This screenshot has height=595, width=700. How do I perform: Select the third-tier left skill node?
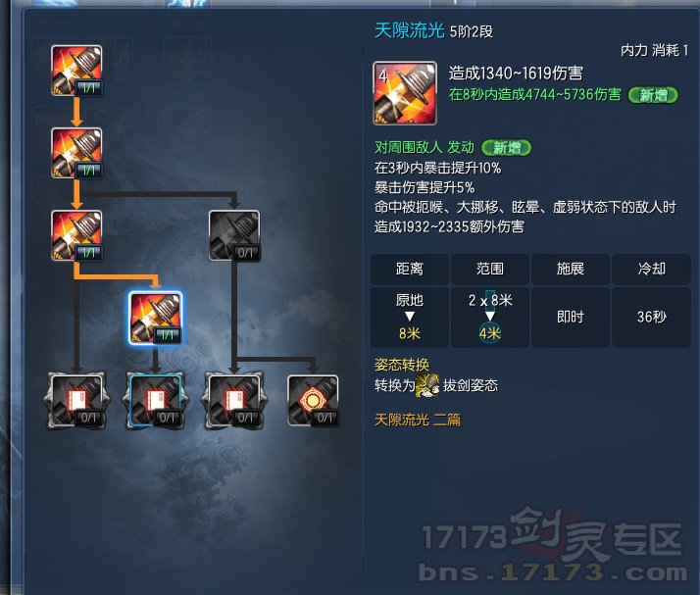tap(76, 235)
